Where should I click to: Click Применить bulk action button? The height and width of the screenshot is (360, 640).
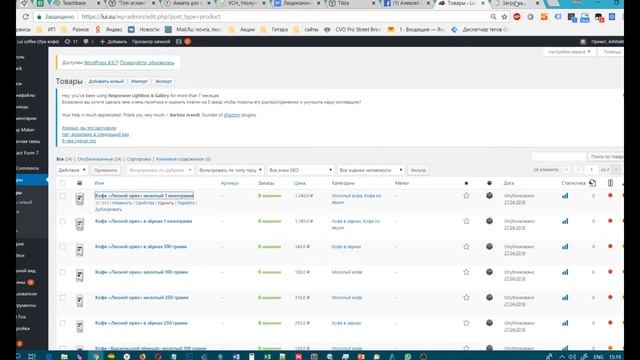tap(105, 170)
